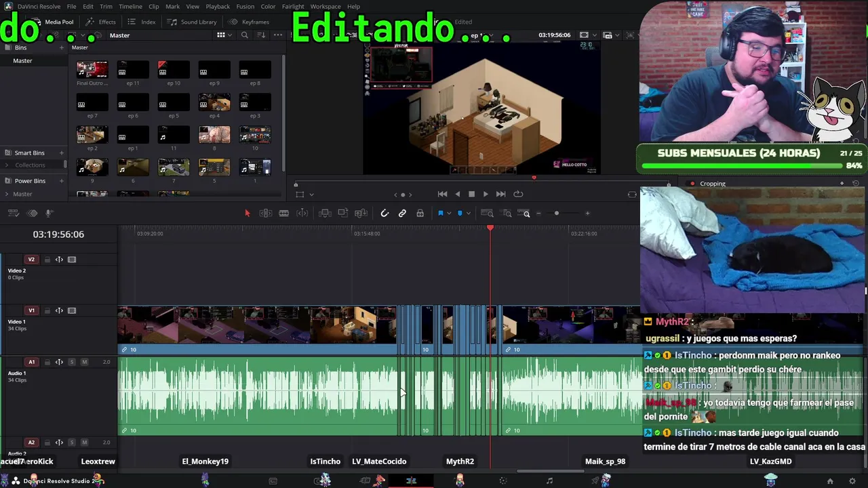Toggle the Media Pool panel
This screenshot has height=488, width=868.
tap(53, 22)
